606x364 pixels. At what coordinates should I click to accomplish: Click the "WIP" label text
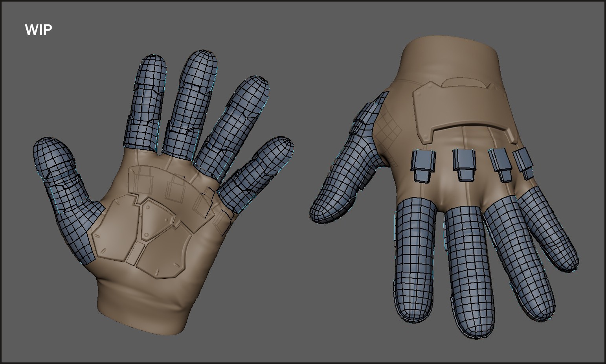(x=39, y=30)
